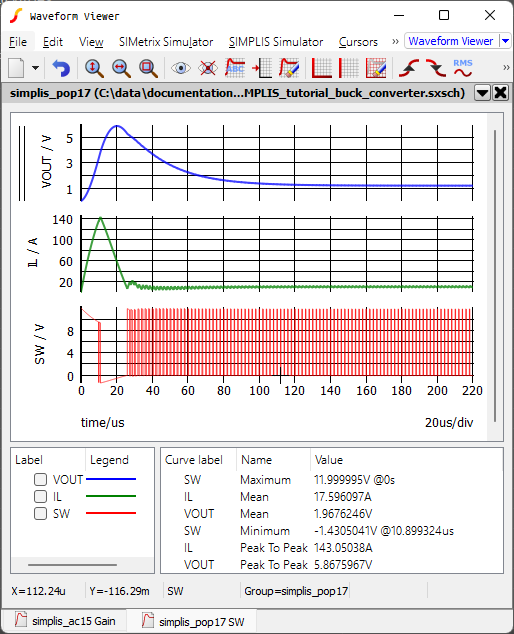The image size is (514, 634).
Task: Check the SW curve checkbox
Action: point(40,514)
